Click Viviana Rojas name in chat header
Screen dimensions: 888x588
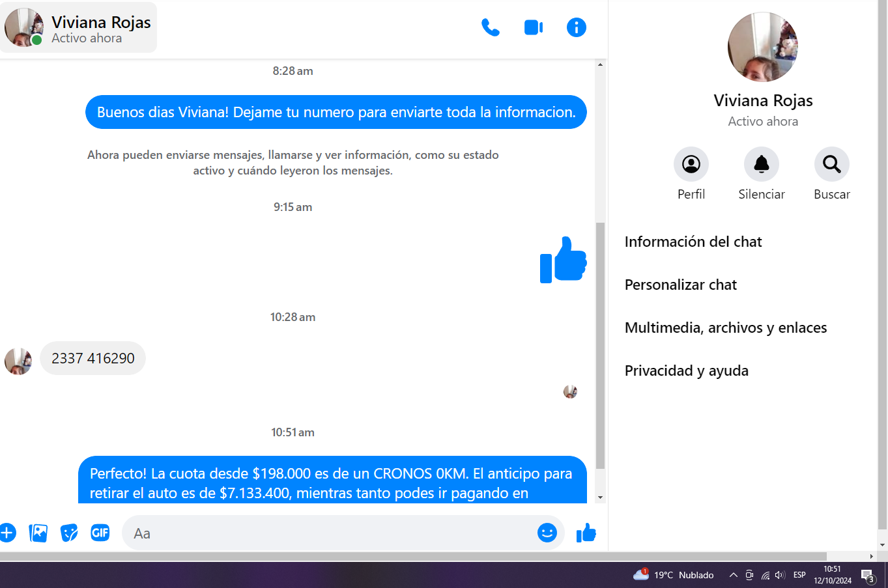point(101,22)
